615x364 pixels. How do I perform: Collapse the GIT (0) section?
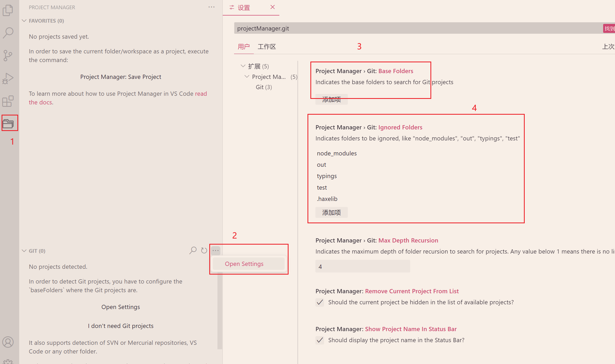(x=24, y=251)
